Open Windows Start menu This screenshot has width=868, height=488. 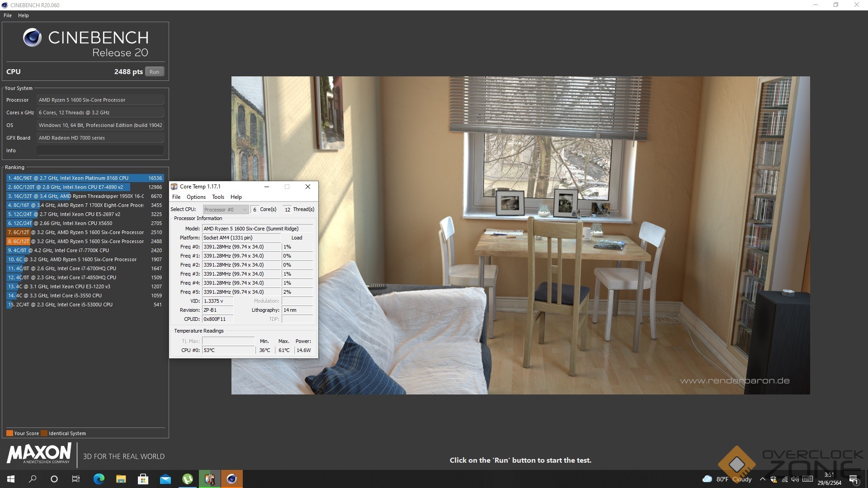click(11, 479)
